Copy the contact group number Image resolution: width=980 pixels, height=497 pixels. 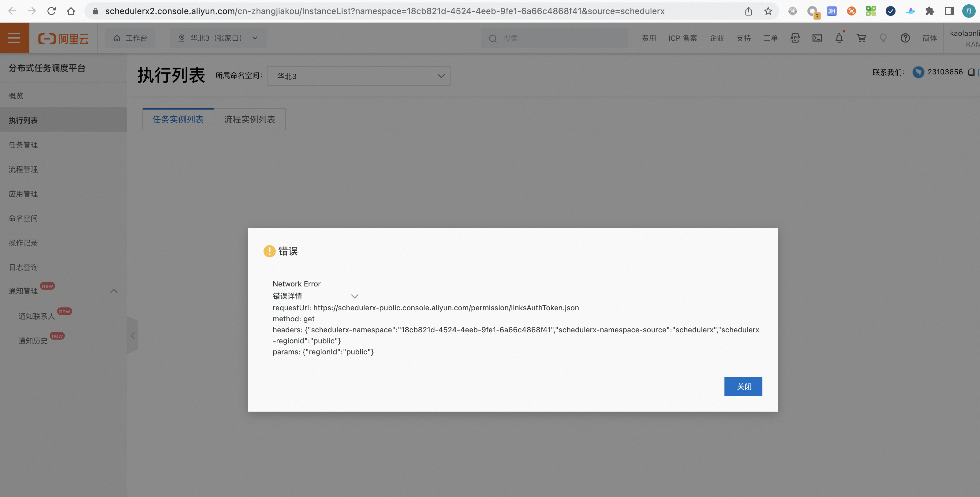pos(971,72)
